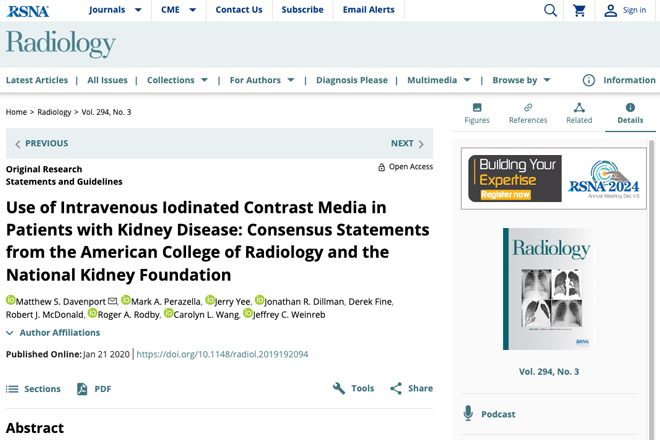Open Carolyn L. Wang's ORCID icon

tap(168, 313)
